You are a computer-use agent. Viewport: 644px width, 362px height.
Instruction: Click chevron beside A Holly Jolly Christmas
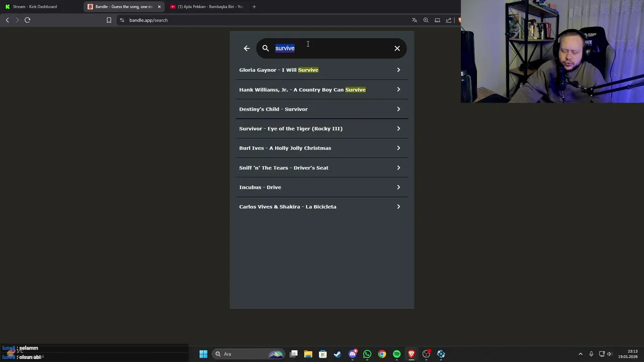(398, 148)
